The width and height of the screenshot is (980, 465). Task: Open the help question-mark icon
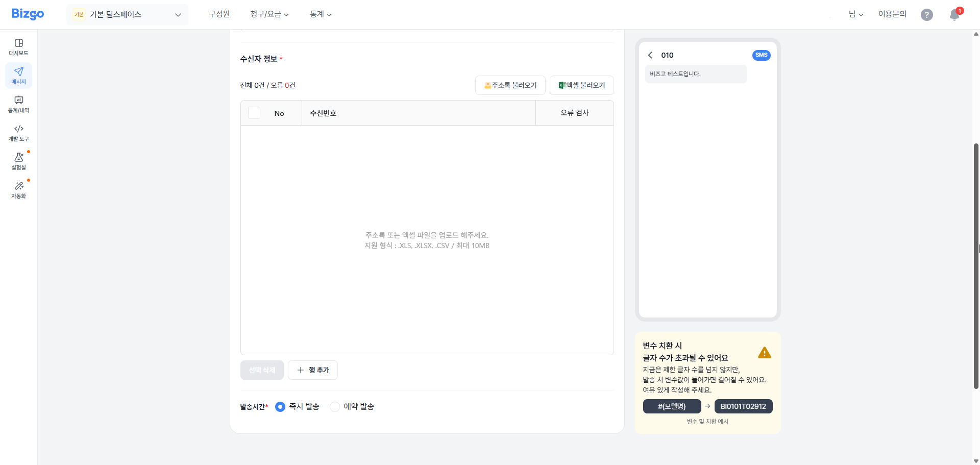pos(926,14)
